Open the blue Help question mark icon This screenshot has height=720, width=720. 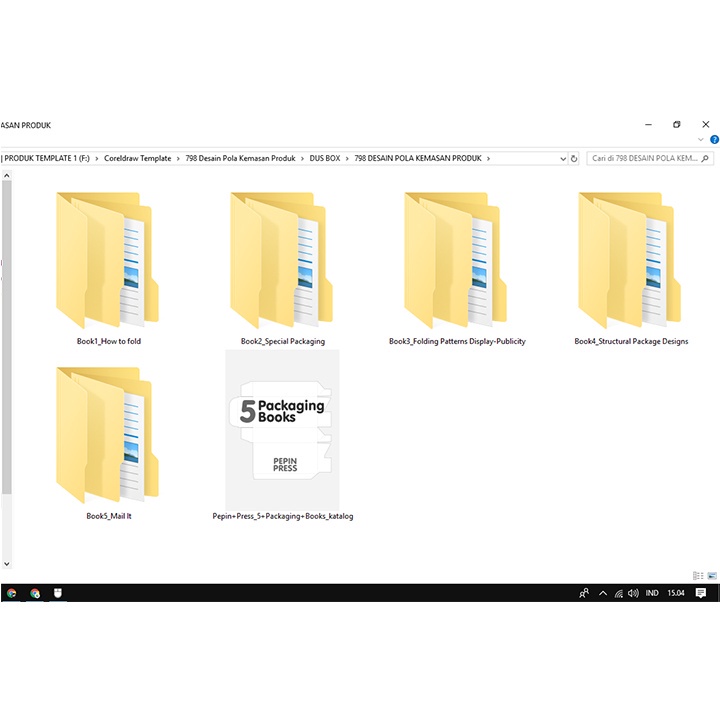pyautogui.click(x=714, y=140)
